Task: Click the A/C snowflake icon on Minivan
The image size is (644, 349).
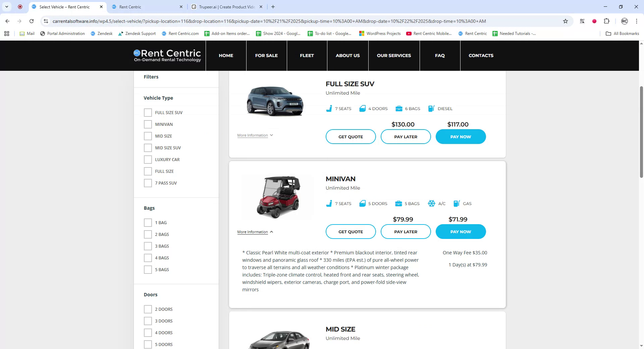Action: pos(431,204)
